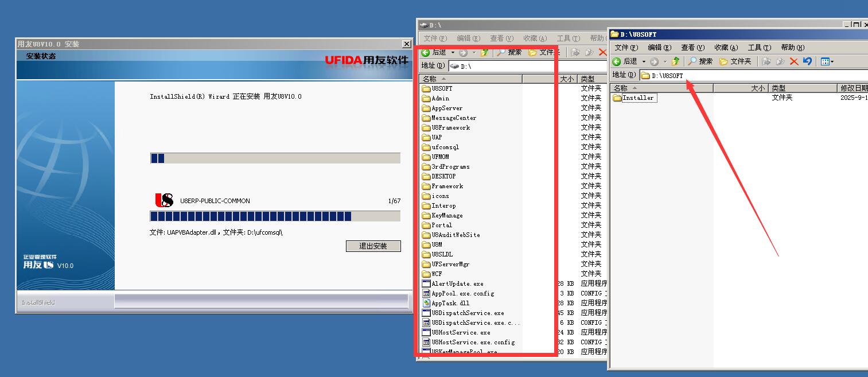Click the Copy To icon in D:\ window toolbar
Viewport: 868px width, 377px height.
[x=590, y=52]
